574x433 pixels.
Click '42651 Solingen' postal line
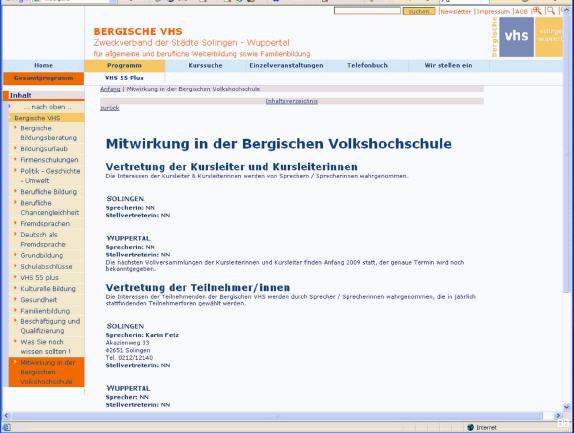click(128, 350)
